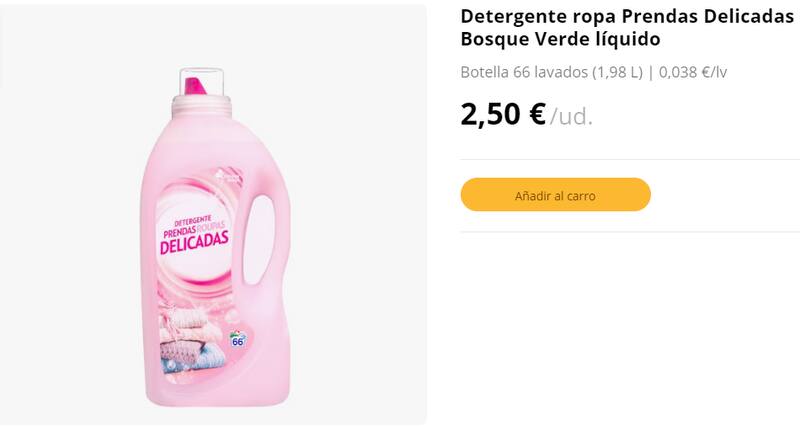Click the 2,50 € price
This screenshot has height=426, width=800.
coord(503,114)
